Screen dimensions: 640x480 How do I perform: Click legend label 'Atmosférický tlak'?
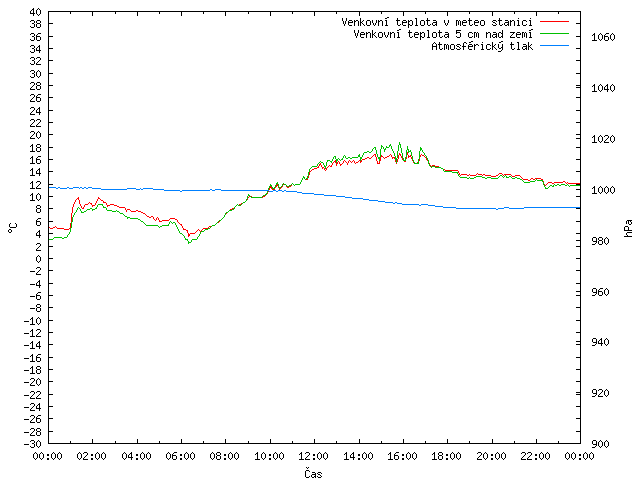(482, 47)
